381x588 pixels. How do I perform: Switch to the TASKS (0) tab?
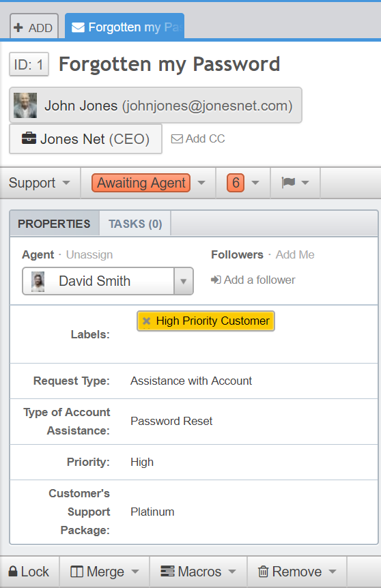135,224
